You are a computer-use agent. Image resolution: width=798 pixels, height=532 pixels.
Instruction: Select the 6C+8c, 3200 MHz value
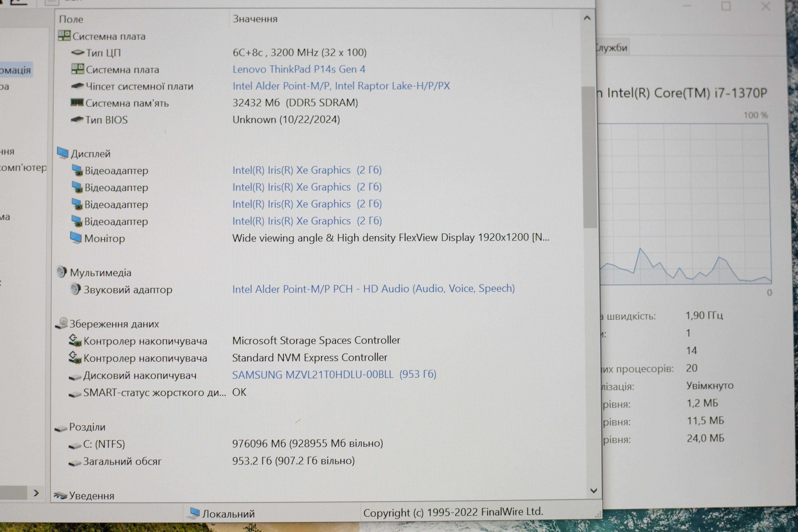(x=299, y=52)
